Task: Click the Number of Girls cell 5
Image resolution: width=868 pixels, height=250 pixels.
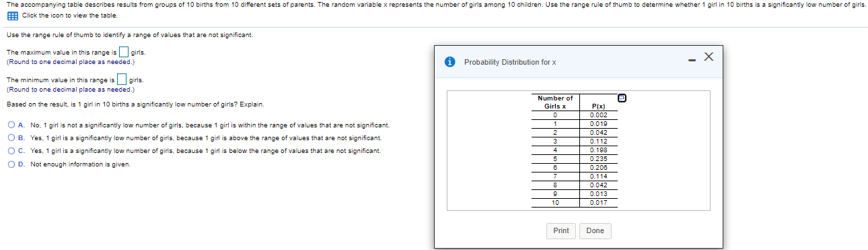Action: pyautogui.click(x=555, y=159)
